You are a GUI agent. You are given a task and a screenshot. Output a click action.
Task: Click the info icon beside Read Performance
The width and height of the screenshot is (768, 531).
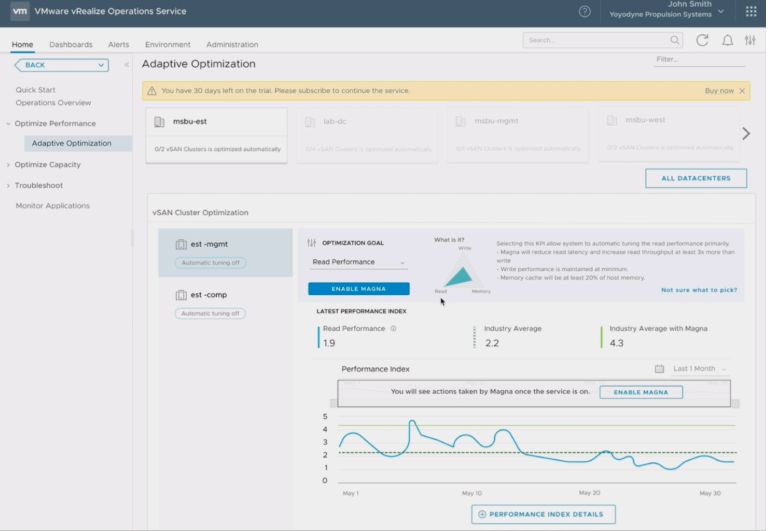coord(393,329)
